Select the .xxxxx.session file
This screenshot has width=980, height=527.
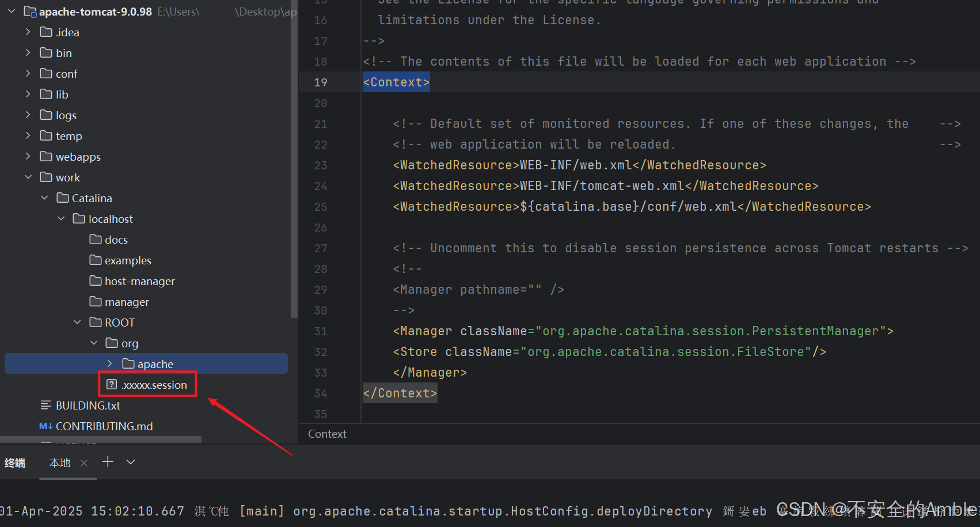tap(154, 385)
